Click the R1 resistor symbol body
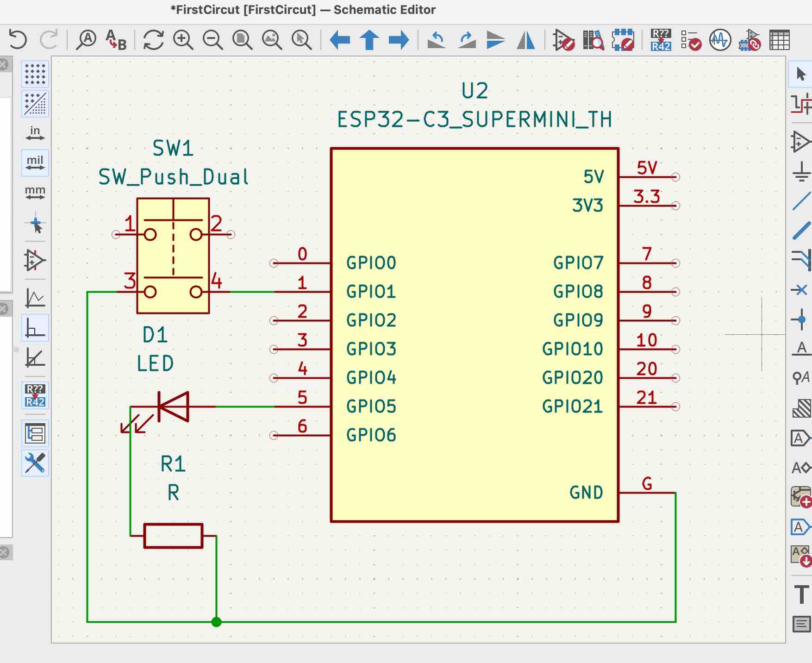The height and width of the screenshot is (663, 812). coord(174,536)
